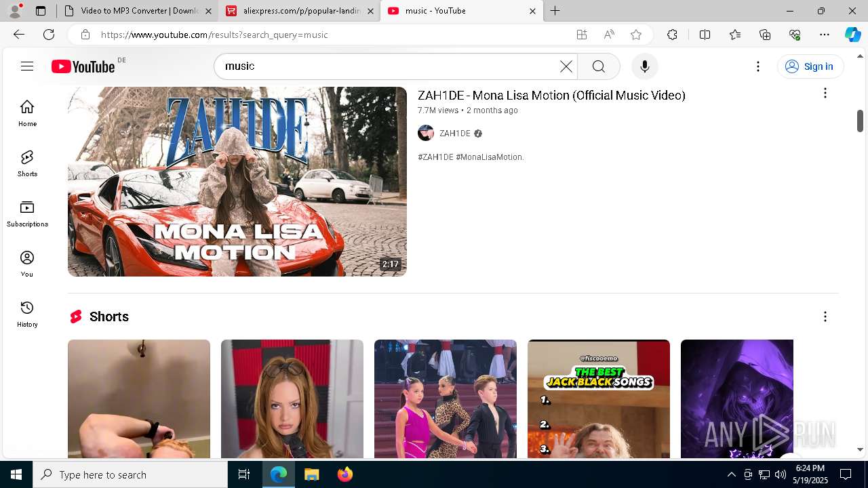Click the page vertical scrollbar thumb
Image resolution: width=868 pixels, height=488 pixels.
pos(860,121)
